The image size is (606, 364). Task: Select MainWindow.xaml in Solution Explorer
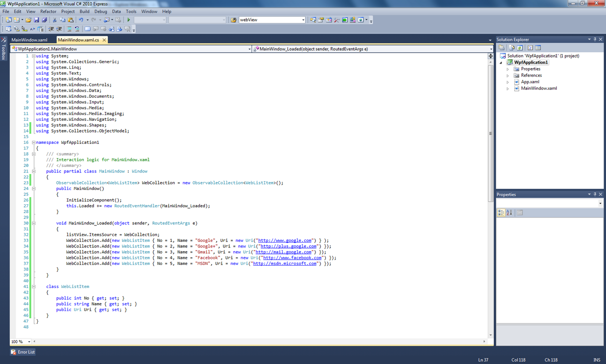point(538,88)
